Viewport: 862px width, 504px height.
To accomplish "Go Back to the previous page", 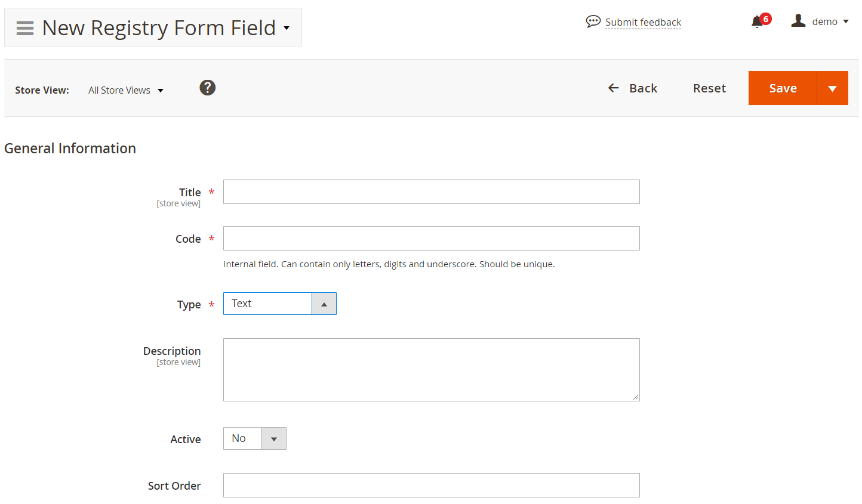I will tap(633, 88).
